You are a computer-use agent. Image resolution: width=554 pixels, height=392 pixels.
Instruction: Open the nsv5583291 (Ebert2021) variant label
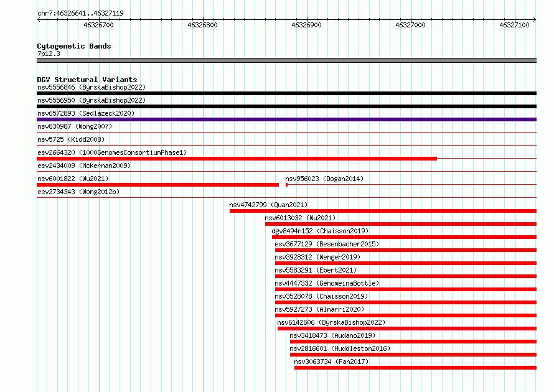tap(316, 270)
